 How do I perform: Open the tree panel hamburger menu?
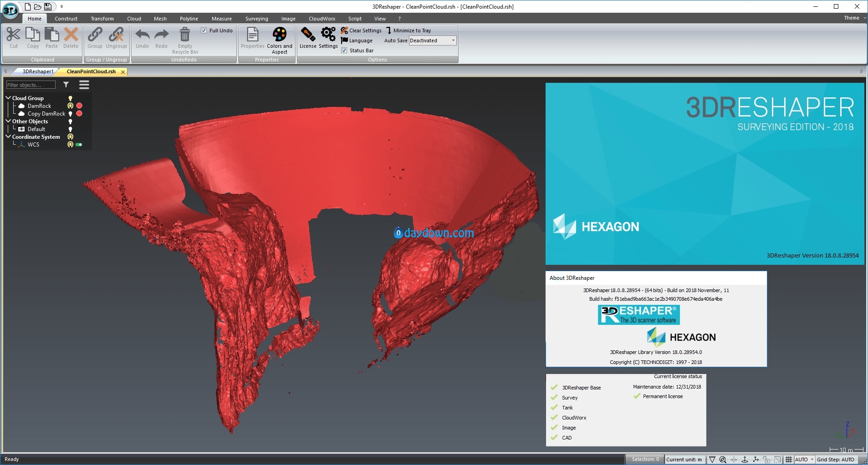84,85
